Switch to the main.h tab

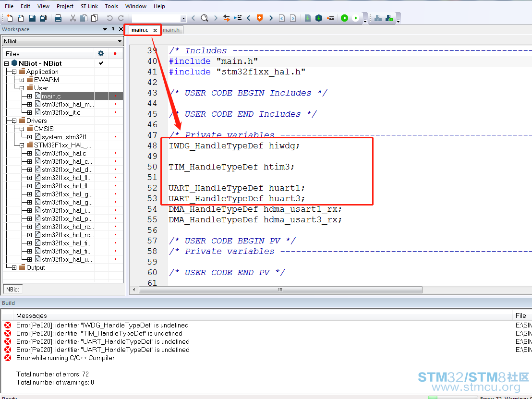pos(171,30)
